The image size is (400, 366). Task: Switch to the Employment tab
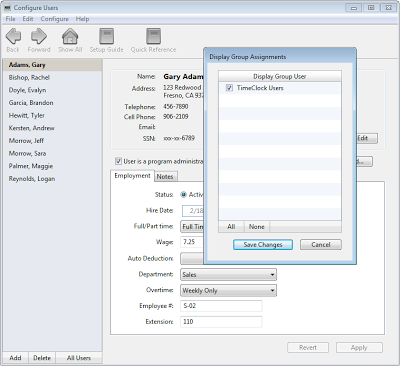(132, 176)
